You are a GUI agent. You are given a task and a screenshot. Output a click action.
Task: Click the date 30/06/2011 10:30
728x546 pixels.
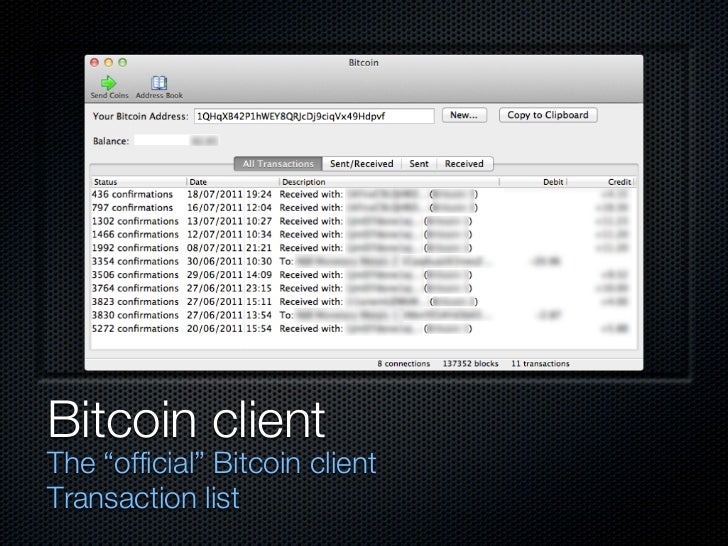coord(229,261)
